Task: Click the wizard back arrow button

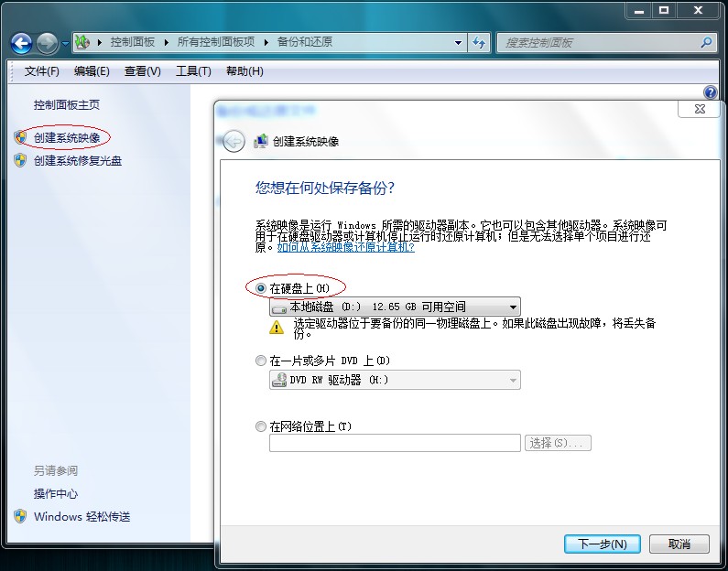Action: pos(234,141)
